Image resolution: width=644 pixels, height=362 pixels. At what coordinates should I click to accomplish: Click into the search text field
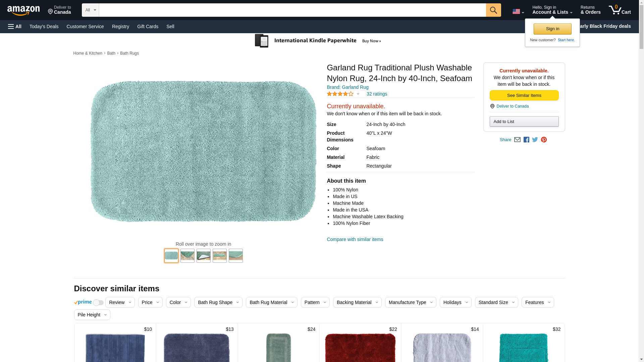point(292,10)
